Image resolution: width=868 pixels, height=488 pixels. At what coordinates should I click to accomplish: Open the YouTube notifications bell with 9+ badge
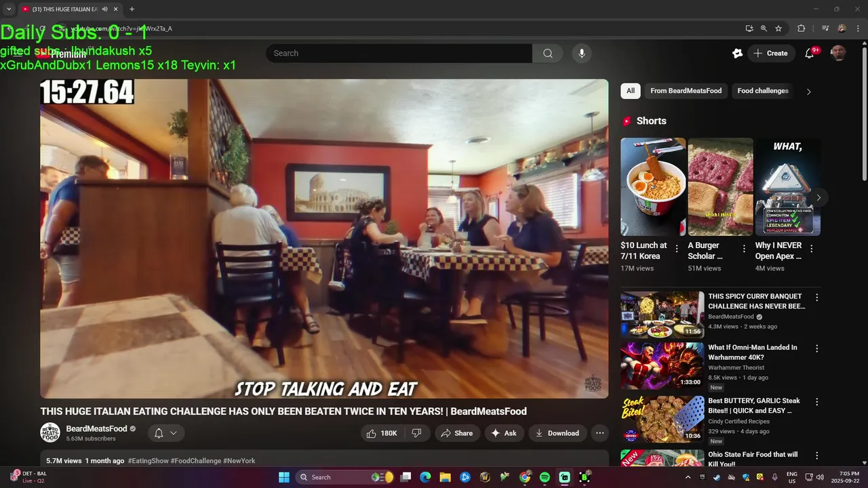tap(810, 54)
